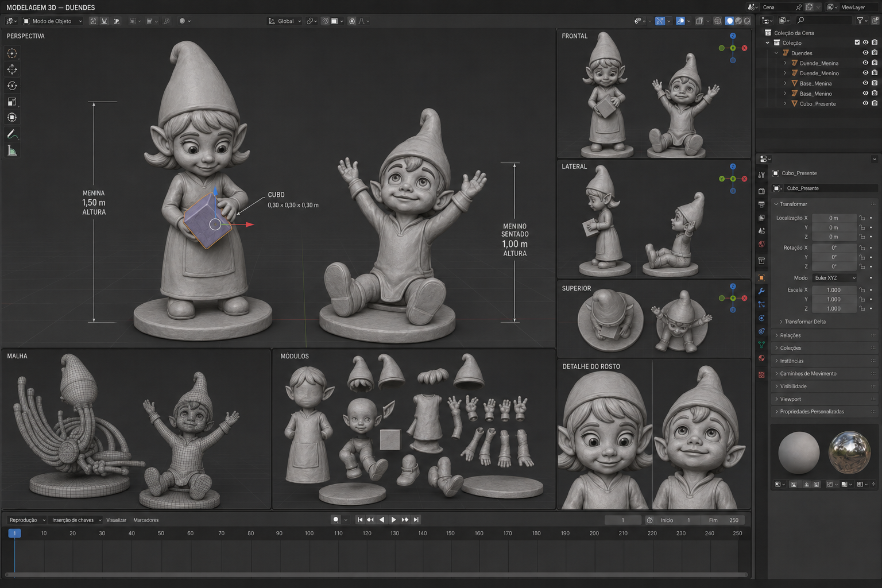The image size is (882, 588).
Task: Expand the Duende_Menina tree item
Action: tap(785, 63)
